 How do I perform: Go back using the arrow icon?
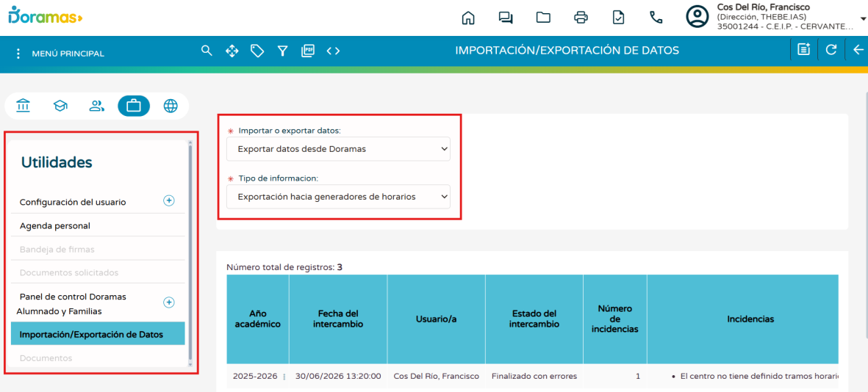(x=858, y=50)
